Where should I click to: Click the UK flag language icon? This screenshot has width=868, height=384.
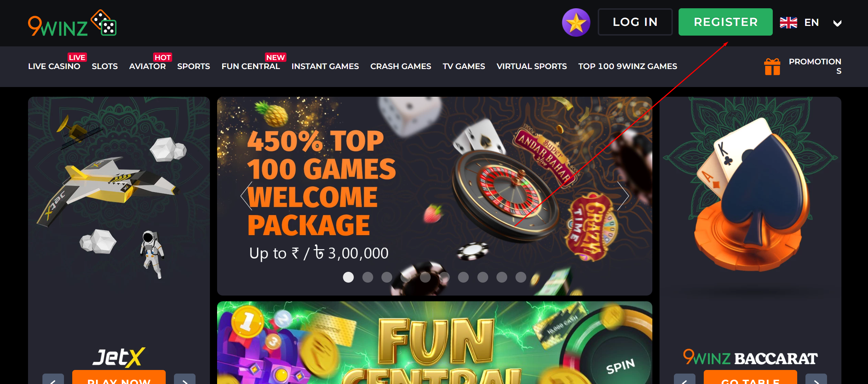[x=788, y=23]
